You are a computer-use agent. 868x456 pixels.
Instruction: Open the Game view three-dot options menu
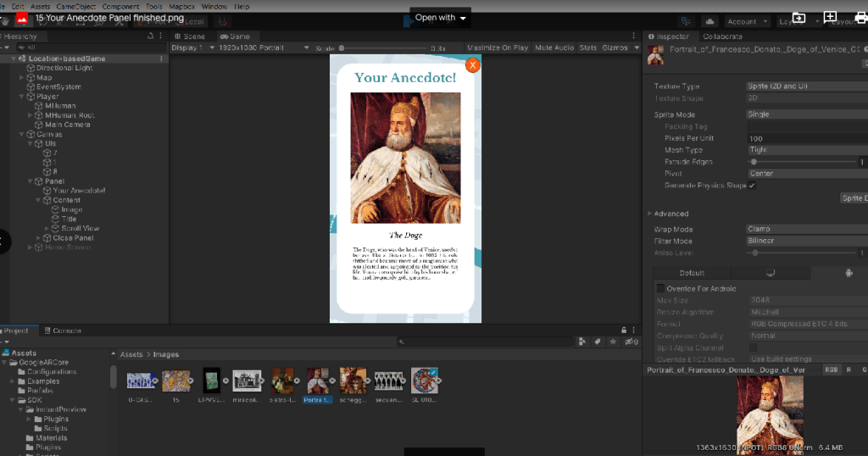point(634,36)
